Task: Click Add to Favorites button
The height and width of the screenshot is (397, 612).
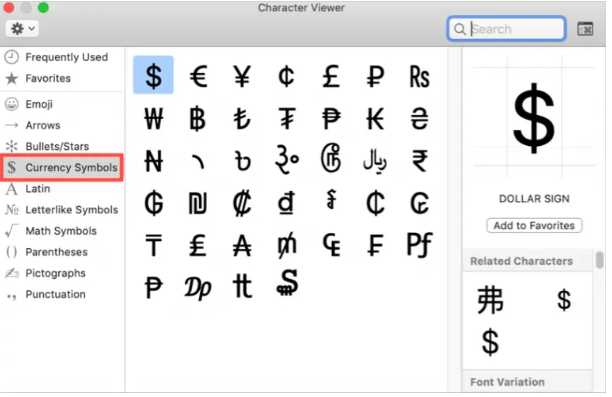Action: (x=534, y=226)
